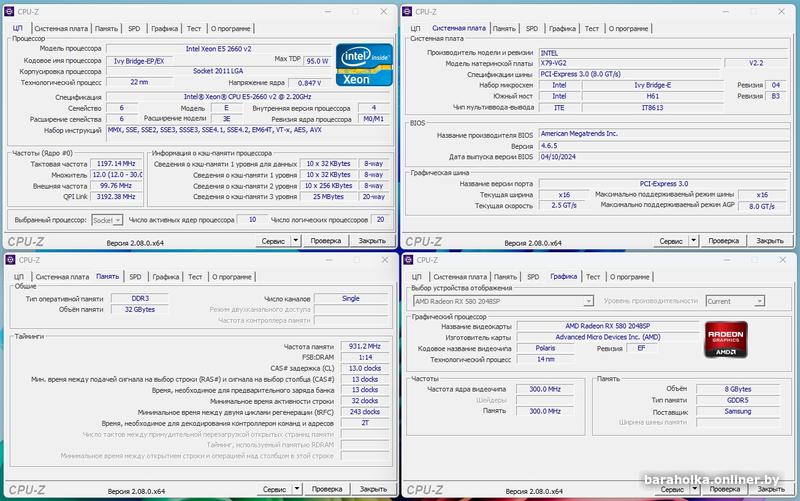Open Тест tab in ЦП window

tap(194, 29)
